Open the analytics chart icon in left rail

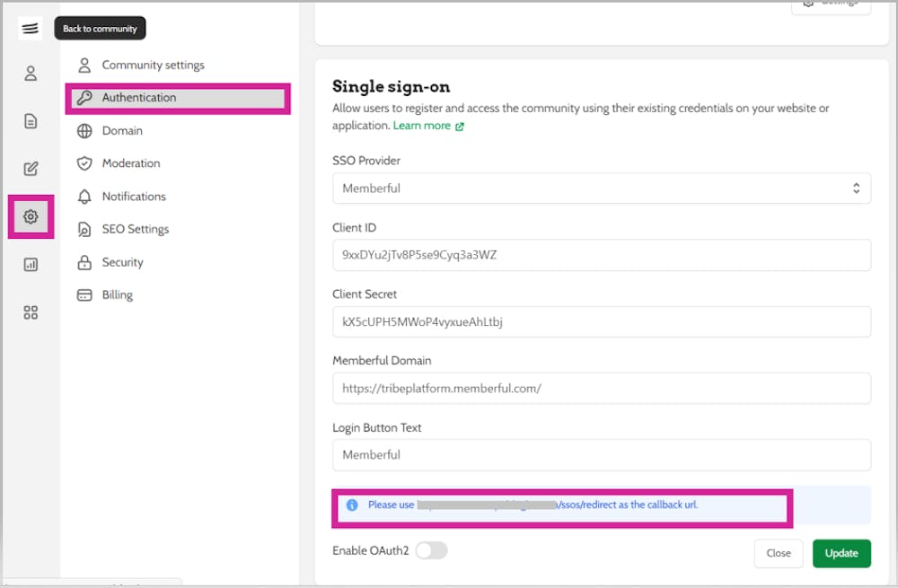(31, 265)
